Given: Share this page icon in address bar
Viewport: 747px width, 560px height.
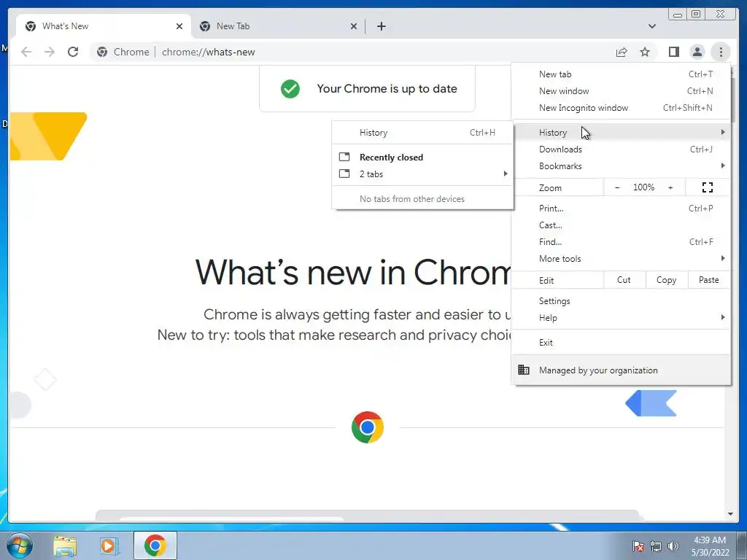Looking at the screenshot, I should pyautogui.click(x=622, y=52).
